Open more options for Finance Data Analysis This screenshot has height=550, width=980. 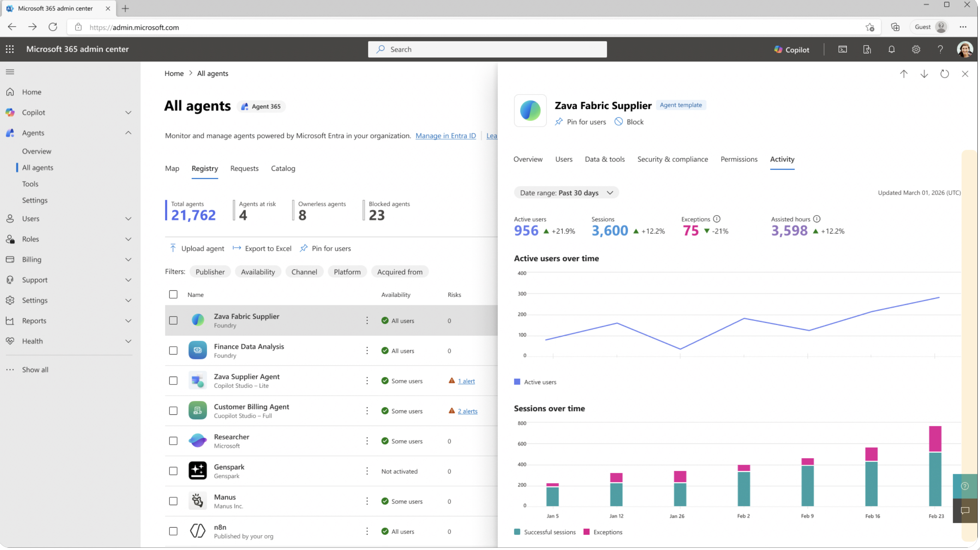tap(367, 350)
